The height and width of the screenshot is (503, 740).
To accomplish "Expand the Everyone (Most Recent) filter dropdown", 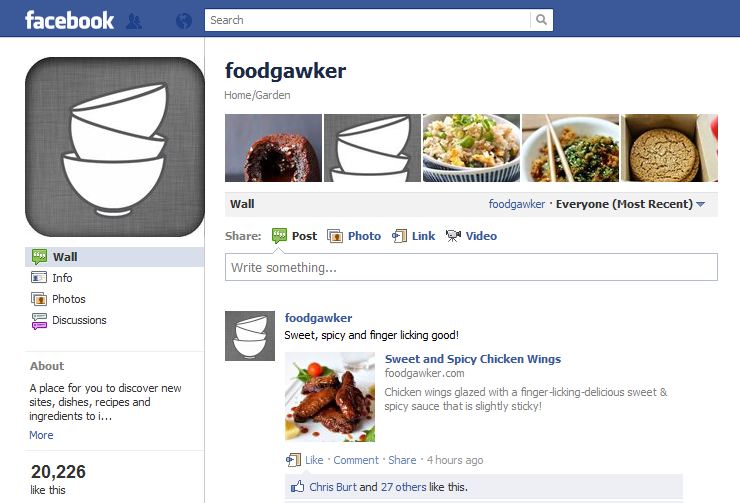I will point(631,204).
